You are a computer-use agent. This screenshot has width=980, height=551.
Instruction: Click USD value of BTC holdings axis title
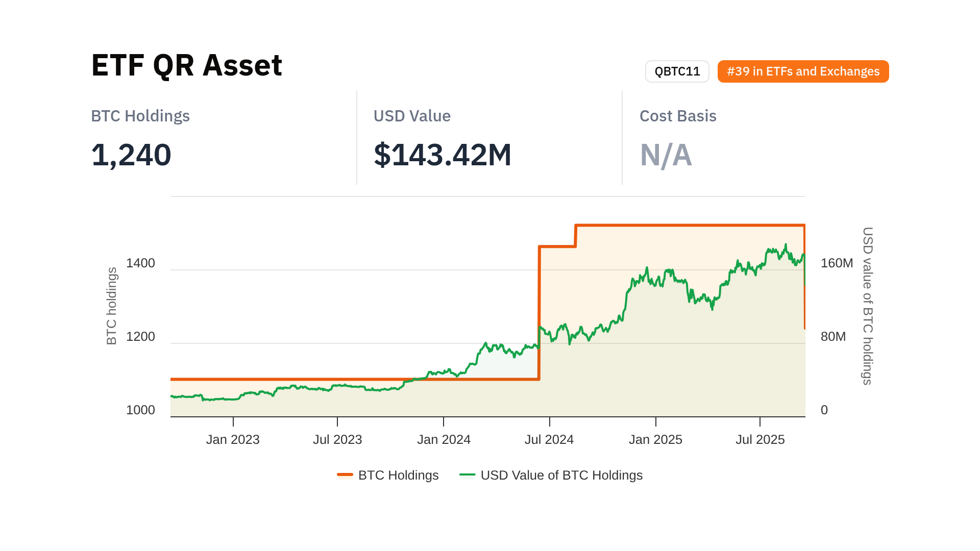pyautogui.click(x=867, y=306)
